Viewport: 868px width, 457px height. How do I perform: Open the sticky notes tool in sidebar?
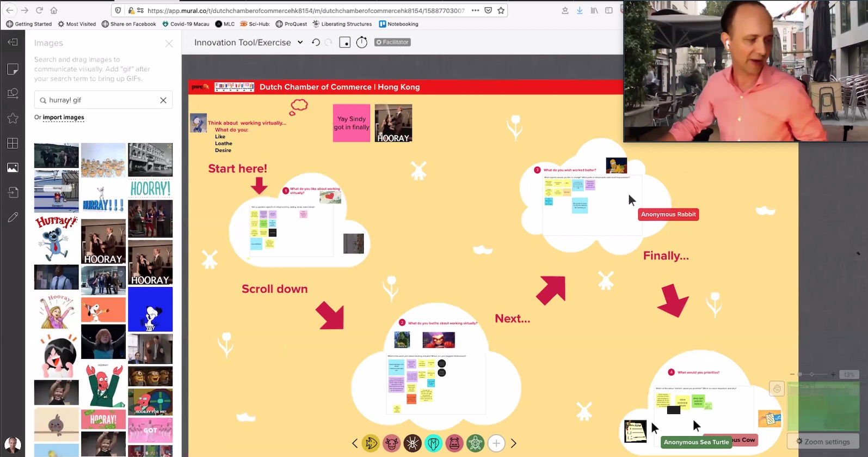13,69
